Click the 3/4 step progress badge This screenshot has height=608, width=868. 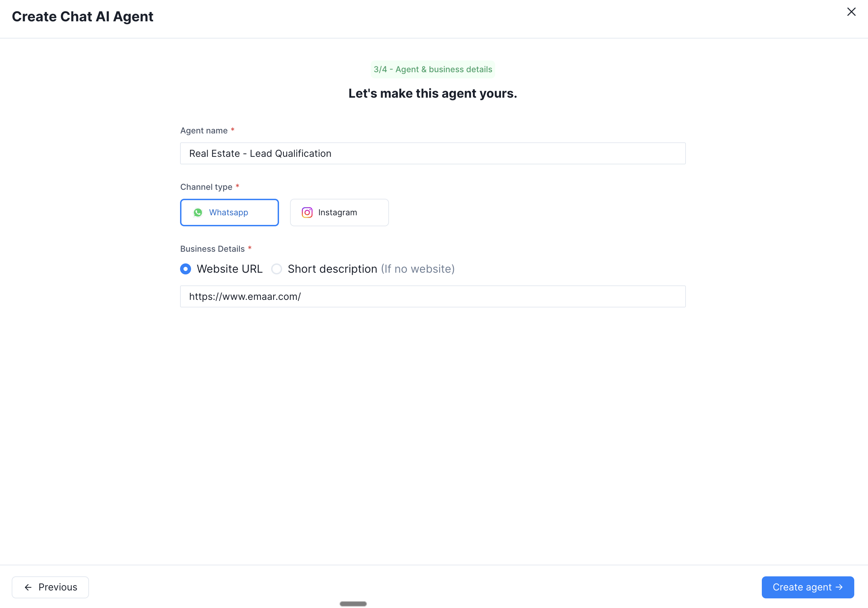(433, 69)
